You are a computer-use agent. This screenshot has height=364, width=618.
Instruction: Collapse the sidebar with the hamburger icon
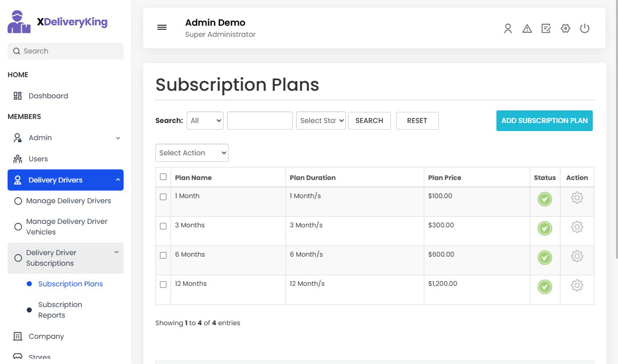pos(162,27)
